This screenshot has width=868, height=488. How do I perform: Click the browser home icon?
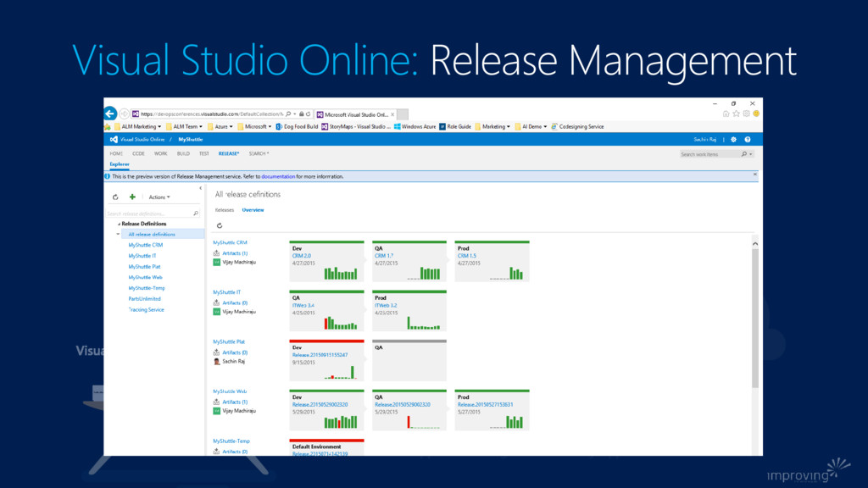[726, 114]
